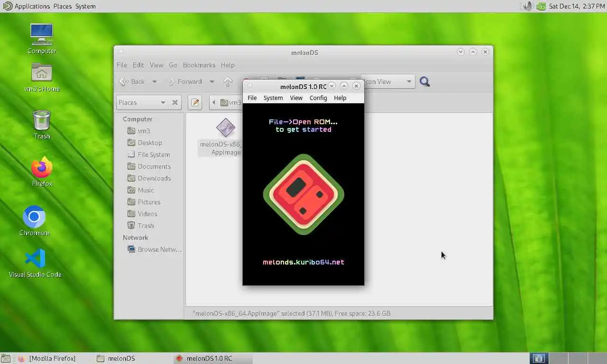Open Forward history dropdown arrow

point(212,82)
